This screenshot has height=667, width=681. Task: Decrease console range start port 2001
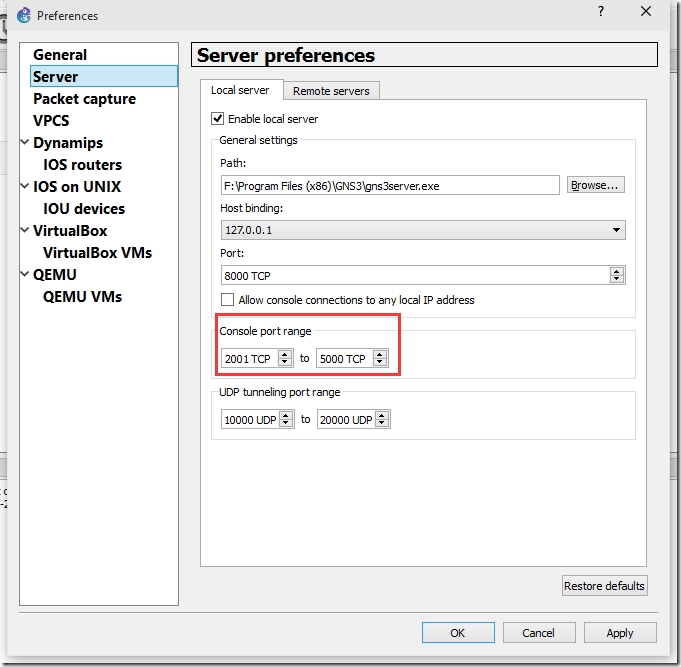(285, 362)
